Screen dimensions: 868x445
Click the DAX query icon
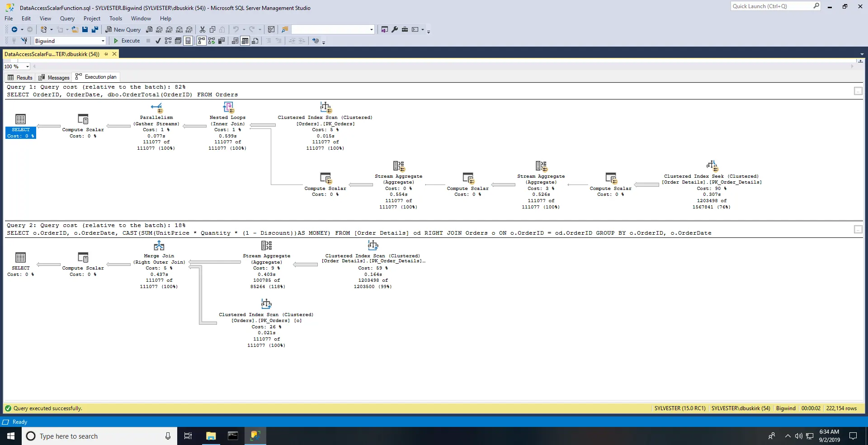189,29
